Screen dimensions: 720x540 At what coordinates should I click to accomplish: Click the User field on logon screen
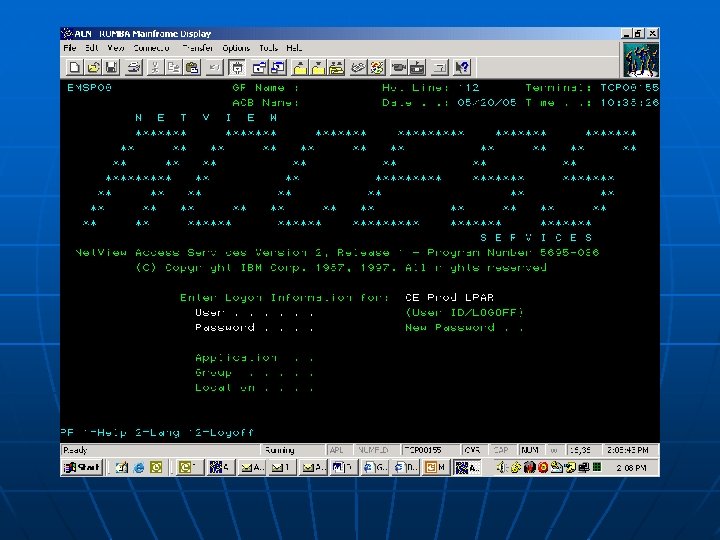254,313
